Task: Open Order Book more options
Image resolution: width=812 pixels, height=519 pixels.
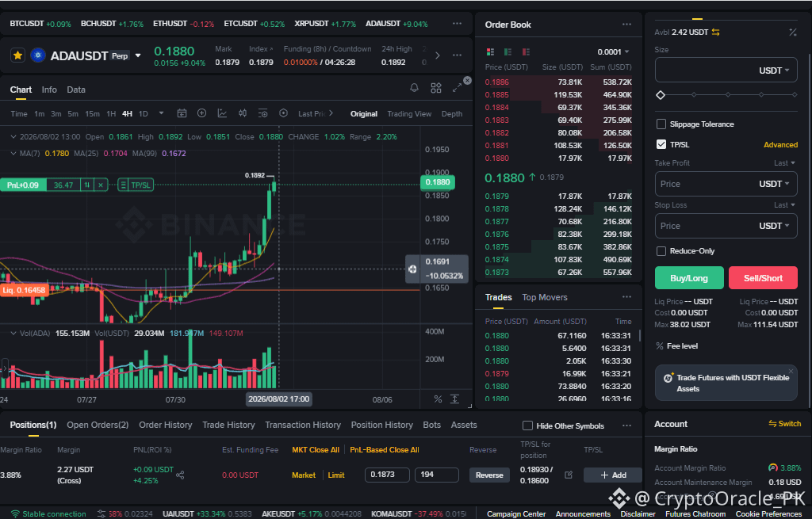Action: (x=626, y=25)
